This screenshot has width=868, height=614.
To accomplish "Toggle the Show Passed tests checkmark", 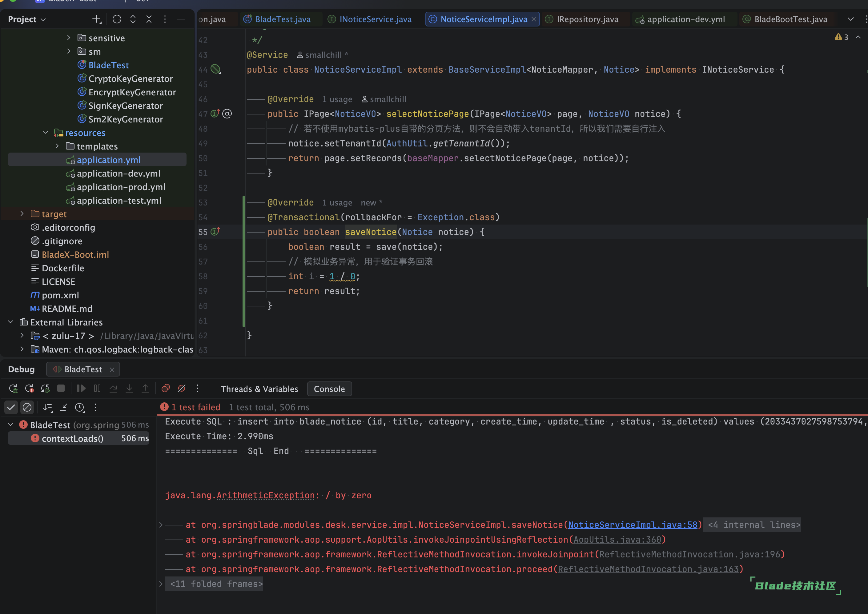I will click(x=11, y=408).
